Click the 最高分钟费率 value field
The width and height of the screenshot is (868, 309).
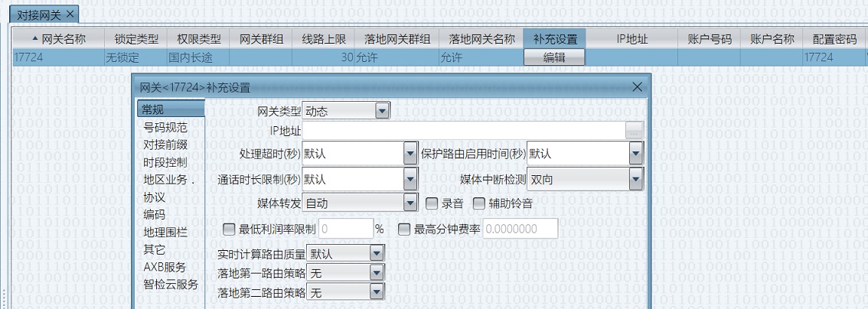520,228
